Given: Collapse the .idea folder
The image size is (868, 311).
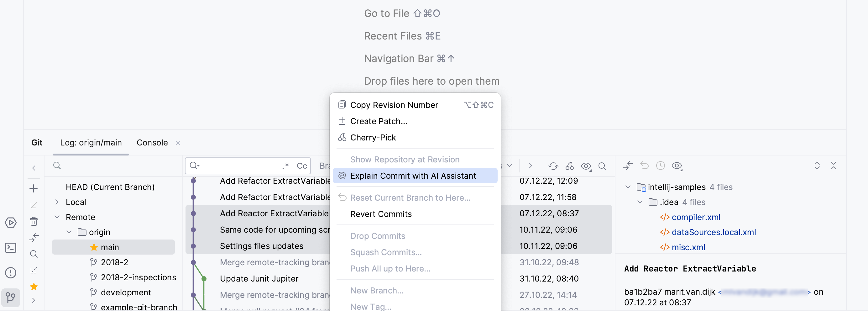Looking at the screenshot, I should click(640, 202).
